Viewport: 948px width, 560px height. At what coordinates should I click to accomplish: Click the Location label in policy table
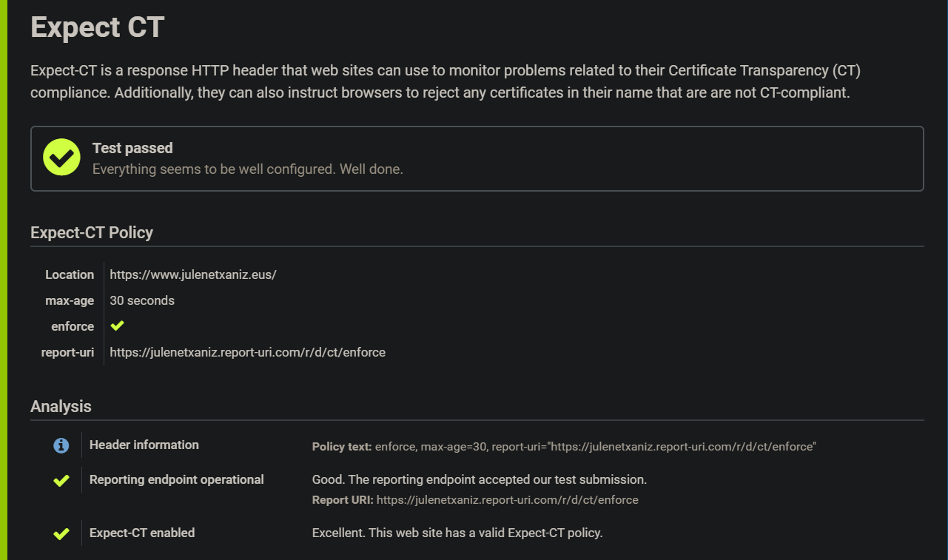[70, 274]
